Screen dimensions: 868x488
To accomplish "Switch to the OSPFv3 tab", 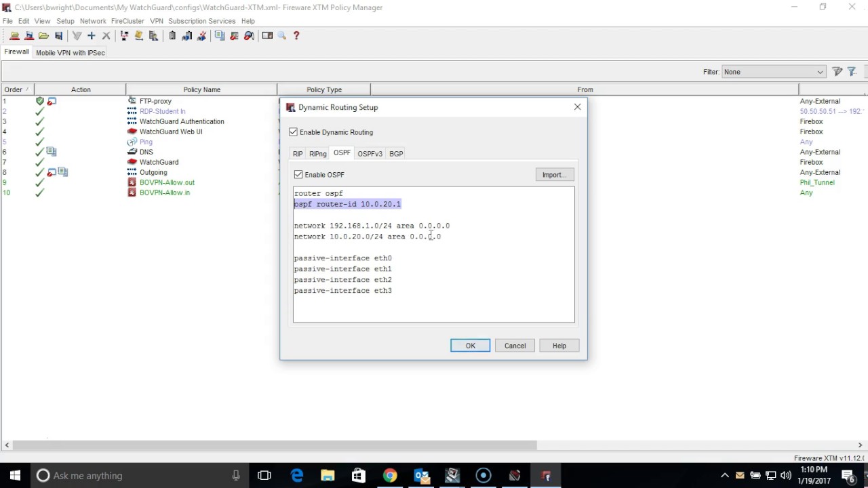I will [370, 154].
